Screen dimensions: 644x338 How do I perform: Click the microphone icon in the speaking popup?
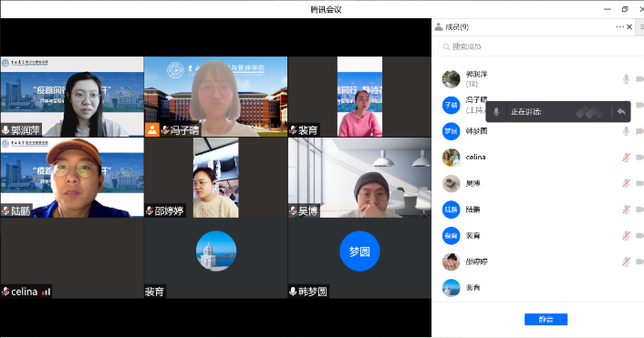click(x=496, y=111)
